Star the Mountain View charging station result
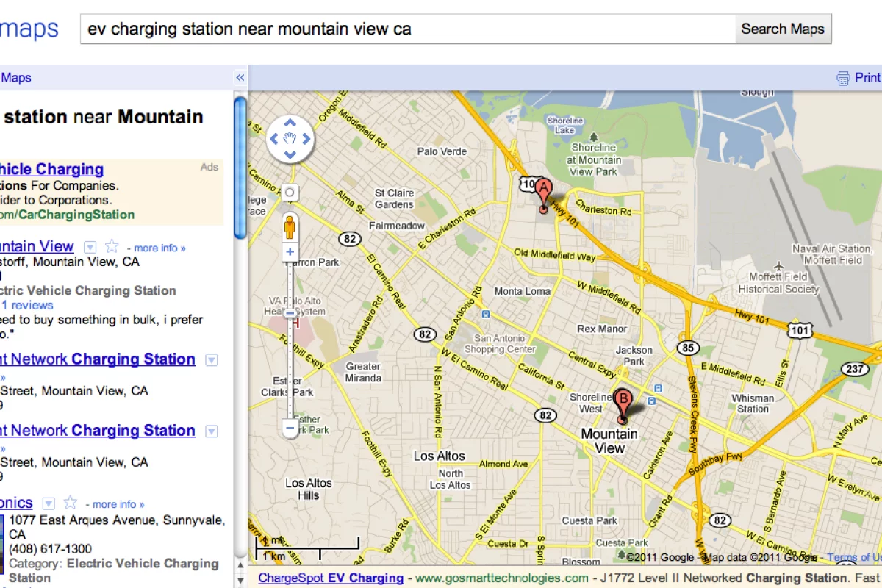 [x=111, y=247]
